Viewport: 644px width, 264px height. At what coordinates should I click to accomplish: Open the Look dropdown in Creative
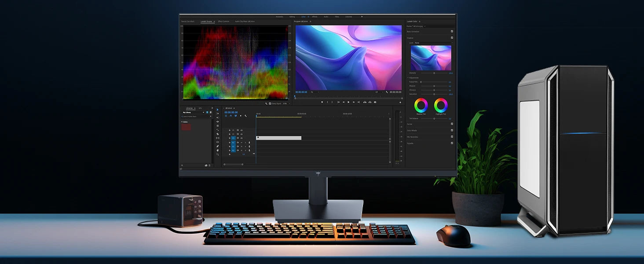point(432,43)
